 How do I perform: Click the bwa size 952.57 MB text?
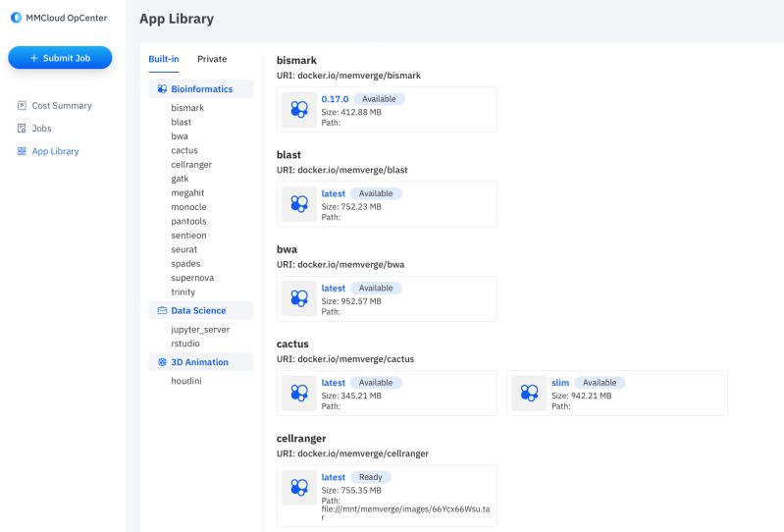click(351, 301)
